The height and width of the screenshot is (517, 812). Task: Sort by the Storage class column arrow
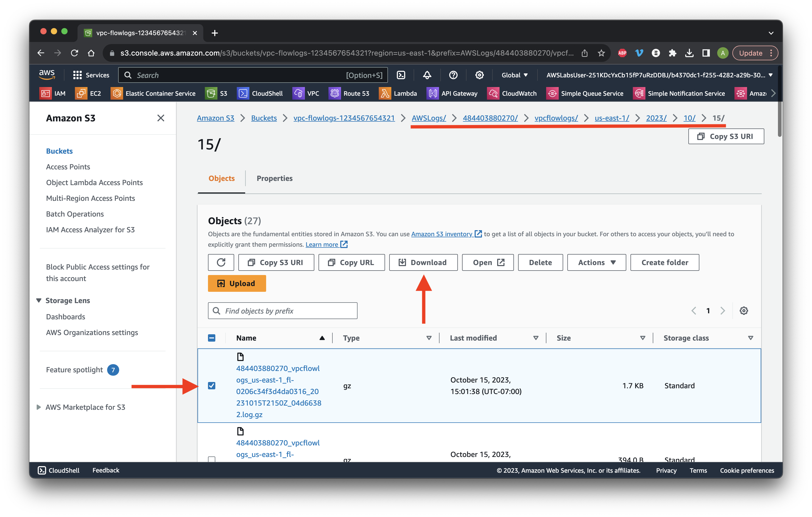[750, 338]
